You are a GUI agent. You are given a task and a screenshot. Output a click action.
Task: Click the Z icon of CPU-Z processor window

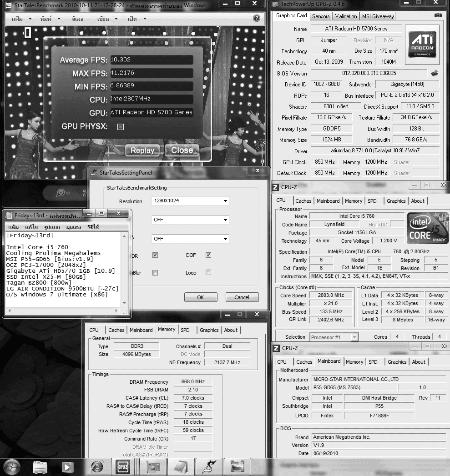tap(275, 187)
